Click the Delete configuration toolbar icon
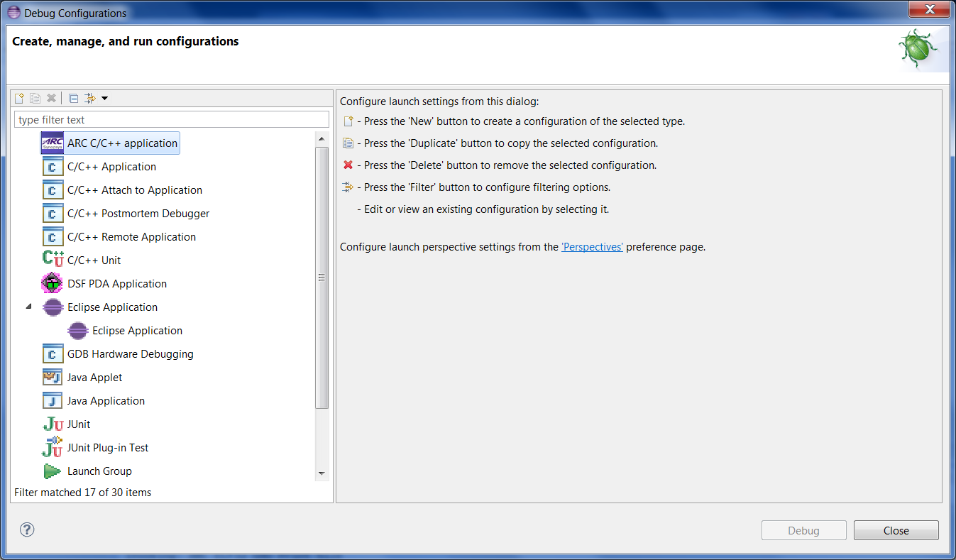Viewport: 956px width, 560px height. (51, 98)
